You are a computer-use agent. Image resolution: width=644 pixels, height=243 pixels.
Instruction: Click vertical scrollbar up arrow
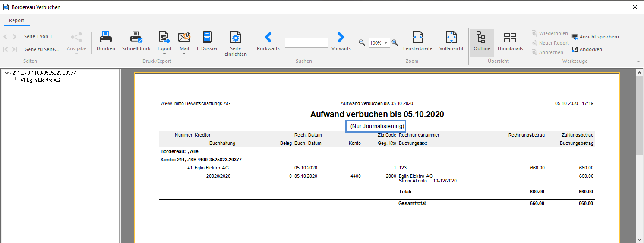pos(640,72)
